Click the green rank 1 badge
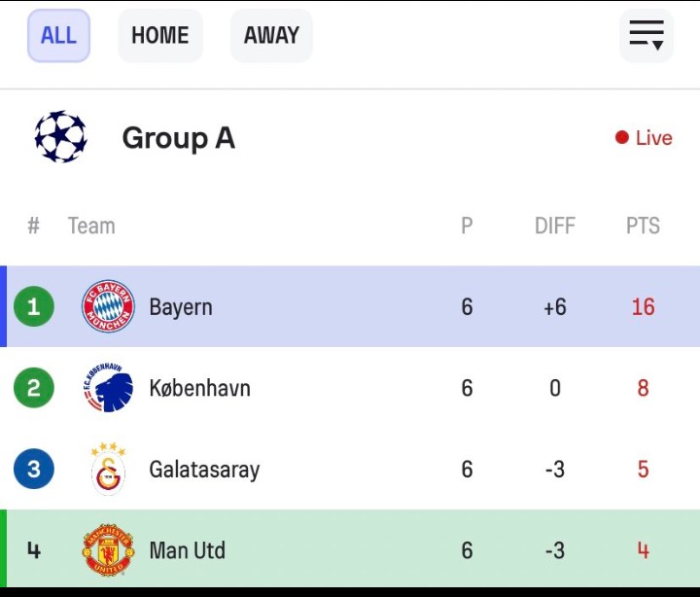The height and width of the screenshot is (597, 700). click(34, 307)
